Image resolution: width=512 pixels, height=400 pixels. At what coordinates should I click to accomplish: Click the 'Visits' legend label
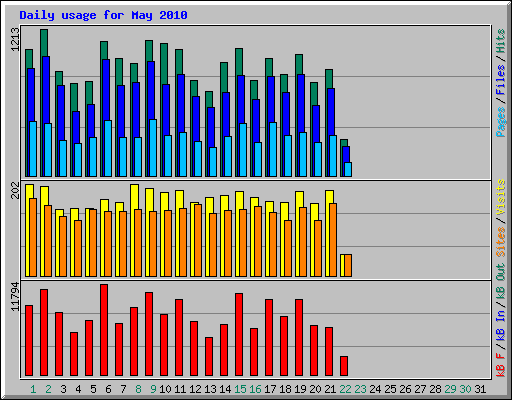(500, 198)
